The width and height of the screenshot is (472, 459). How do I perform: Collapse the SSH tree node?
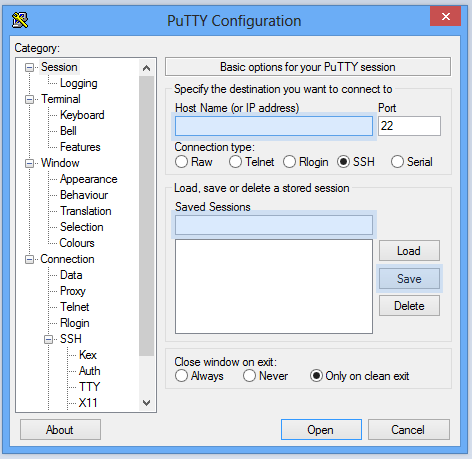click(49, 340)
